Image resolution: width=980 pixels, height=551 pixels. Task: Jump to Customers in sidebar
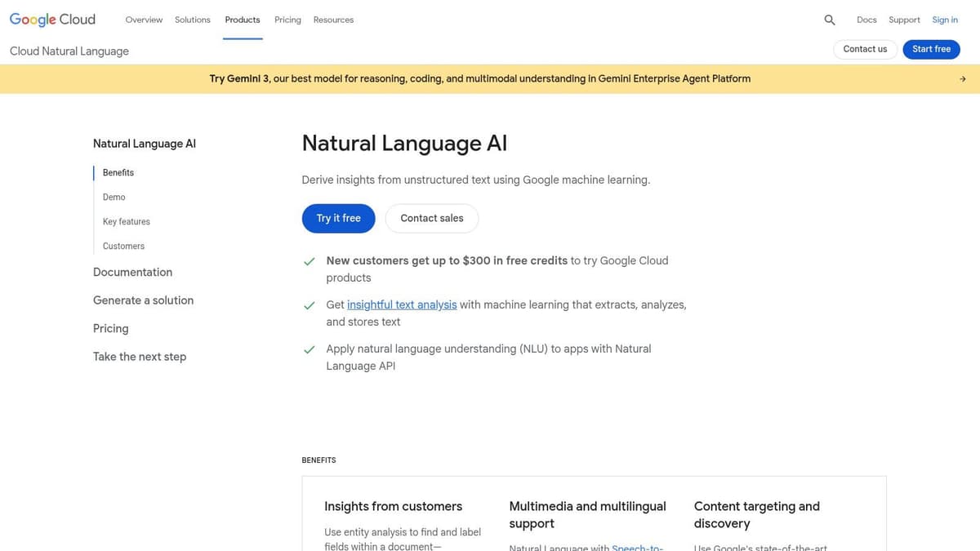pyautogui.click(x=123, y=246)
